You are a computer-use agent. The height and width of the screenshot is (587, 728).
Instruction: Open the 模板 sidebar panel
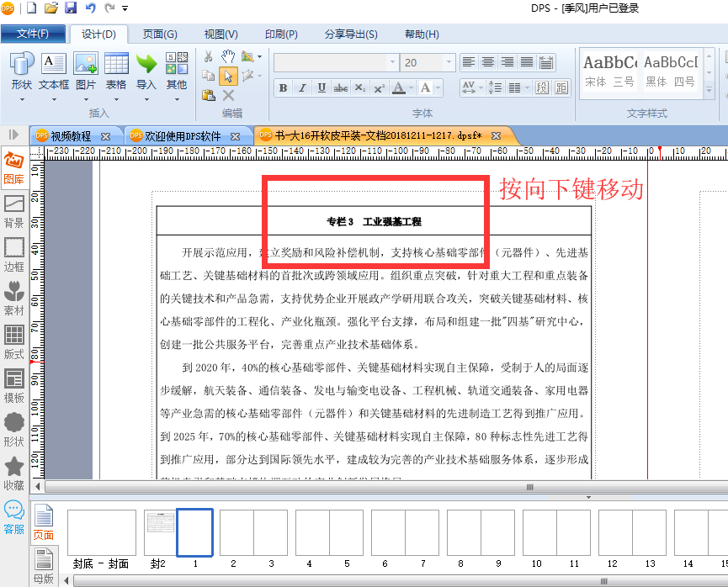14,386
